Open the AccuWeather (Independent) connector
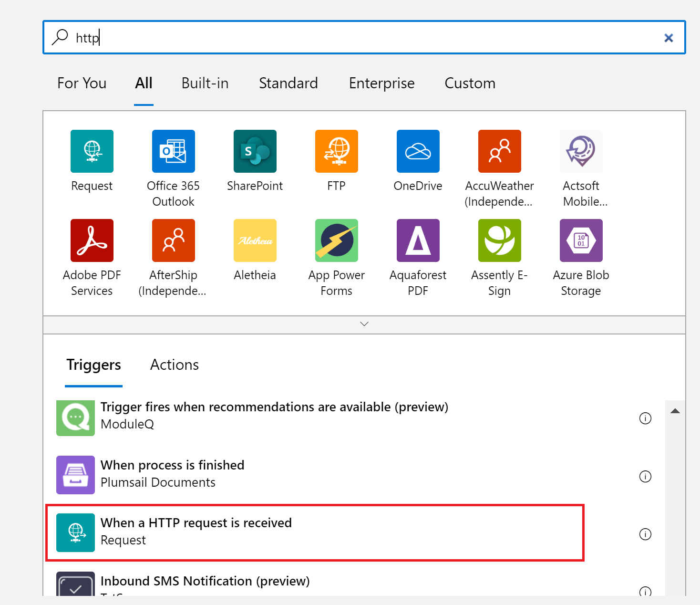This screenshot has height=605, width=700. coord(499,151)
